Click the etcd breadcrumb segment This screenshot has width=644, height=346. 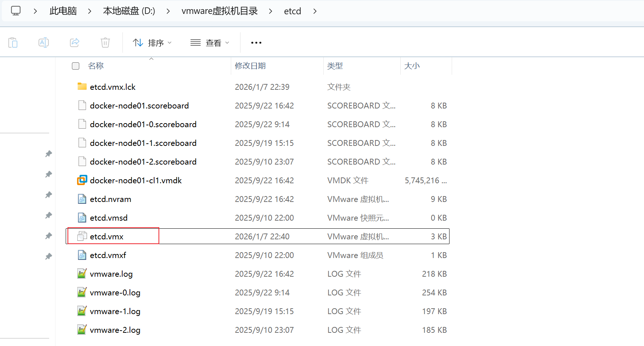point(292,11)
